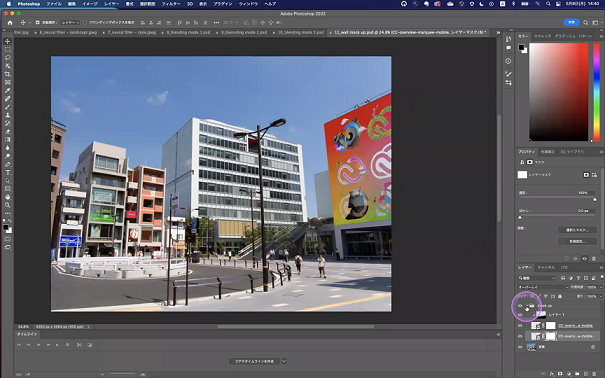Screen dimensions: 605x378
Task: Open the イメージ menu
Action: point(90,4)
